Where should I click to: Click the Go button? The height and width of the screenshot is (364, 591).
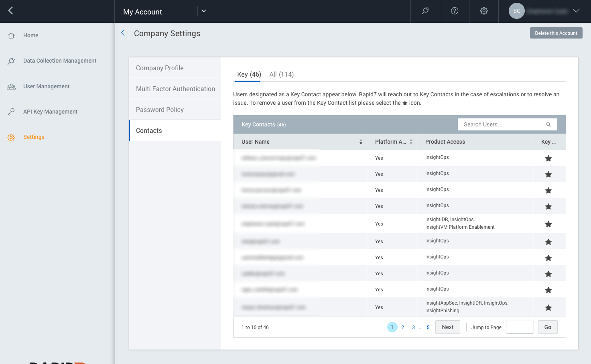pyautogui.click(x=548, y=327)
